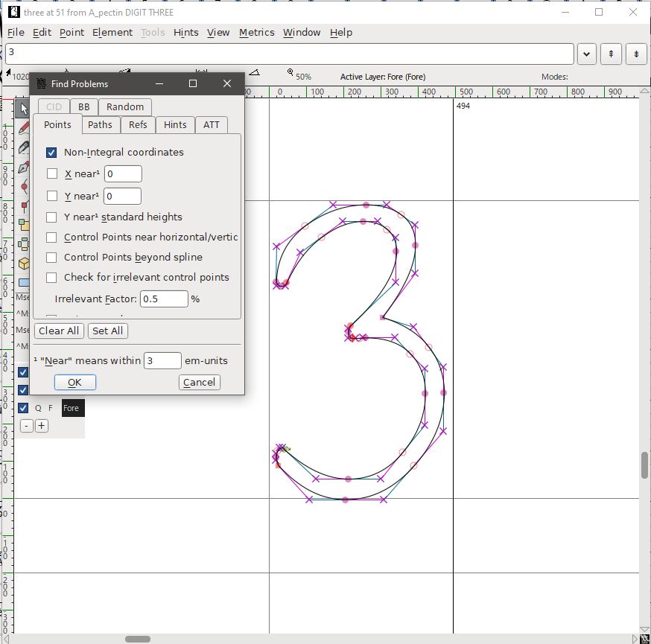Image resolution: width=651 pixels, height=644 pixels.
Task: Click OK in Find Problems dialog
Action: [74, 383]
